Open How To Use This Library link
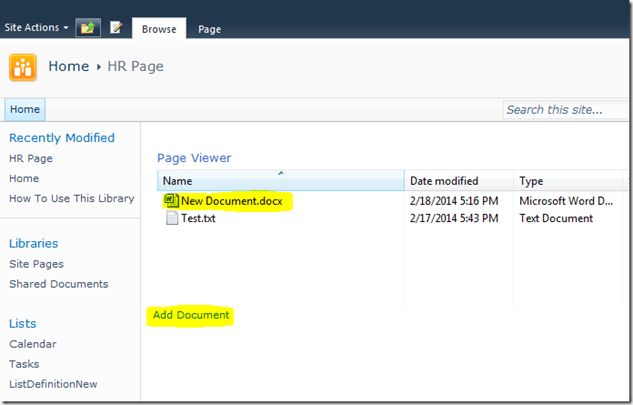Screen dimensions: 633x405 tap(71, 198)
